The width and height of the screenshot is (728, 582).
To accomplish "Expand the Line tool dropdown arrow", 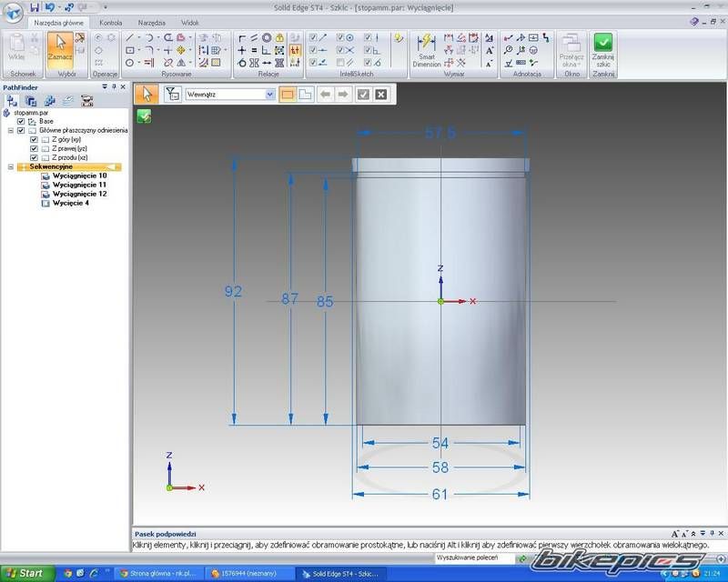I will (138, 38).
